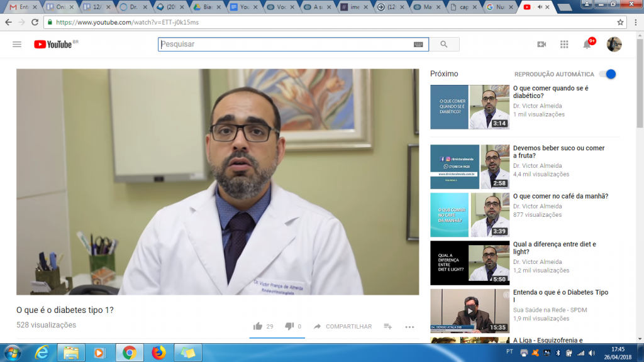Screen dimensions: 644x362
Task: Open your account profile avatar
Action: [613, 44]
